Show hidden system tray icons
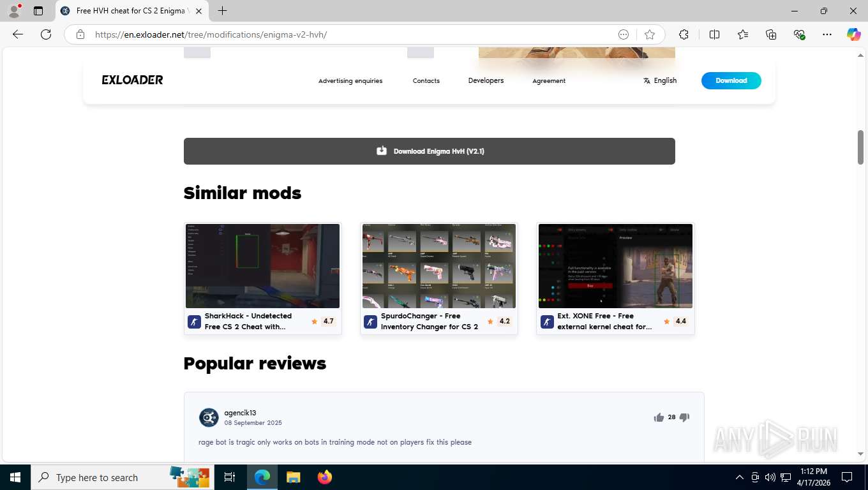The height and width of the screenshot is (490, 868). [x=740, y=477]
